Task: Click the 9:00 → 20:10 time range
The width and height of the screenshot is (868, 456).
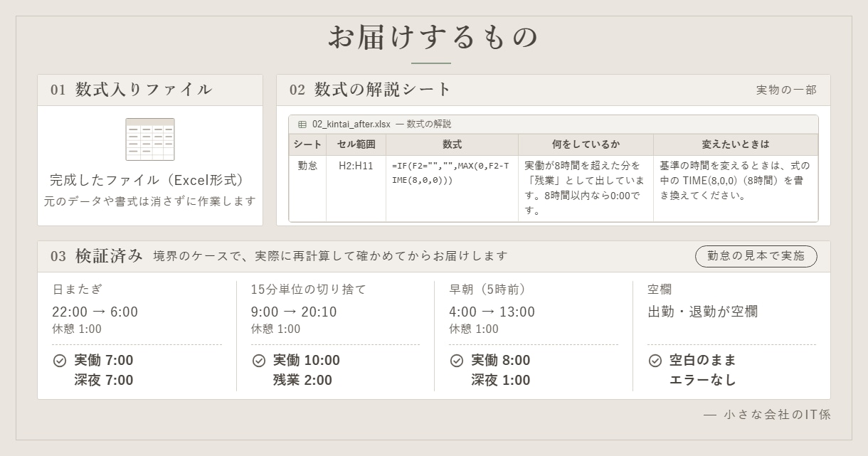Action: (294, 312)
